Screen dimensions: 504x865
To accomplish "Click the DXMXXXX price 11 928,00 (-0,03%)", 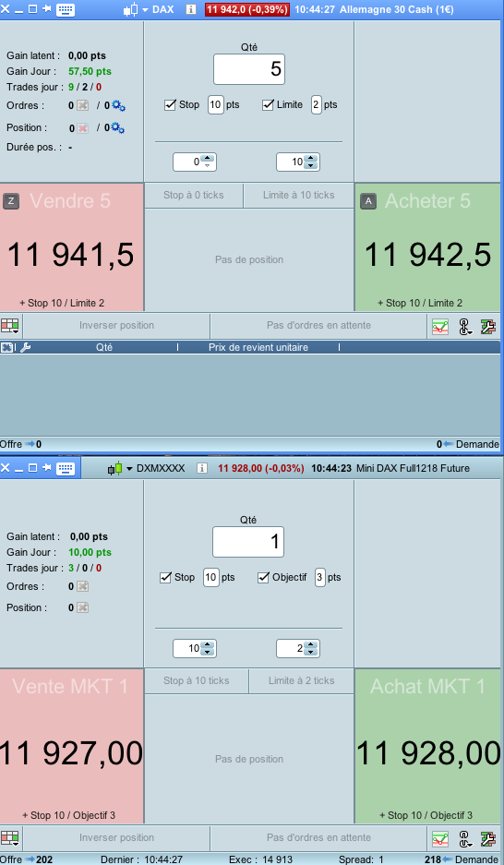I will (261, 468).
